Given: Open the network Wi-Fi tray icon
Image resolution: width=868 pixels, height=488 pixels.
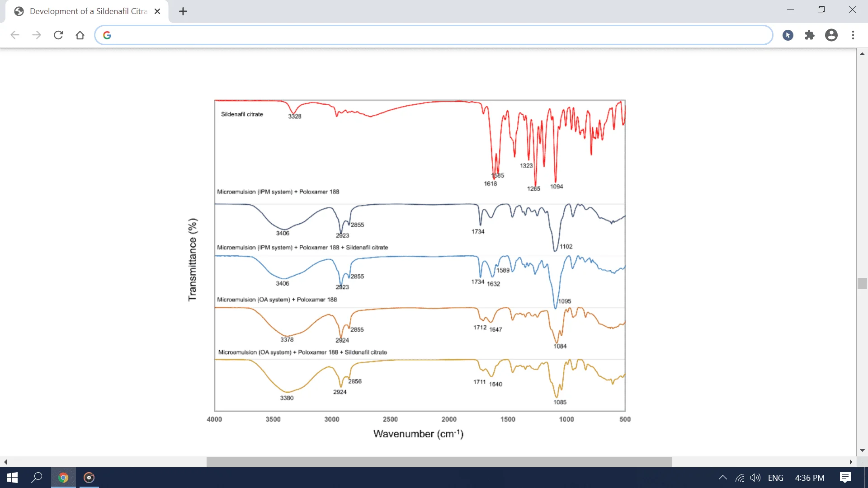Looking at the screenshot, I should tap(740, 478).
